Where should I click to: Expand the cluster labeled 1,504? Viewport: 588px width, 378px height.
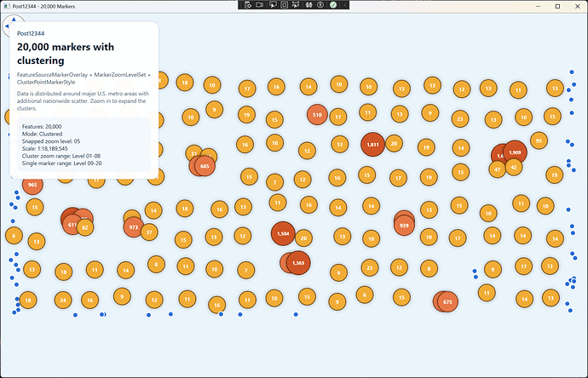point(283,232)
